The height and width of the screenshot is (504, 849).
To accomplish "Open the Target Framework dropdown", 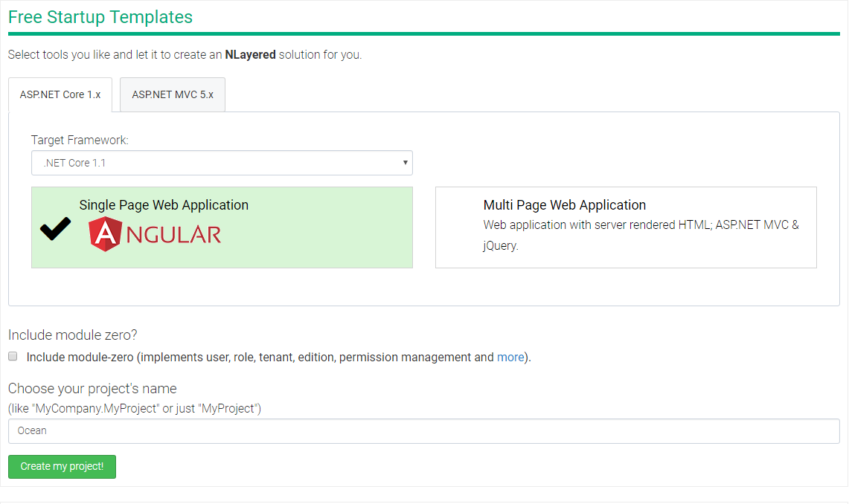I will point(222,163).
